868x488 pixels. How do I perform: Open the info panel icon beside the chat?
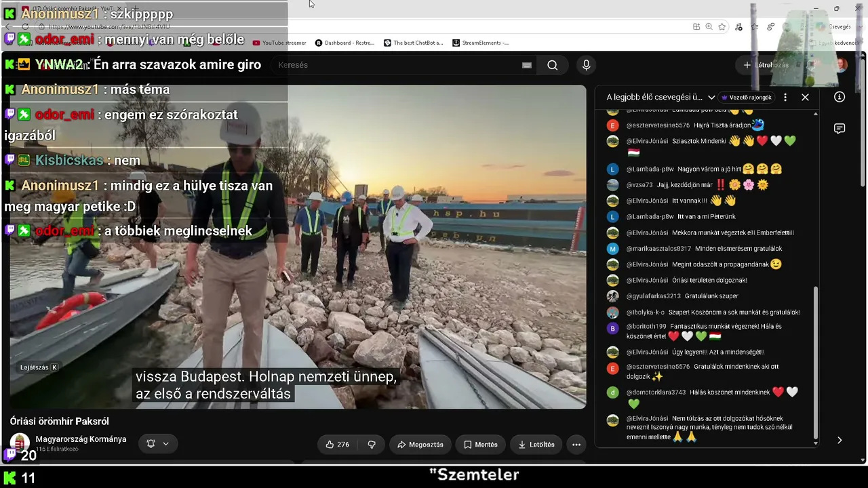[840, 97]
